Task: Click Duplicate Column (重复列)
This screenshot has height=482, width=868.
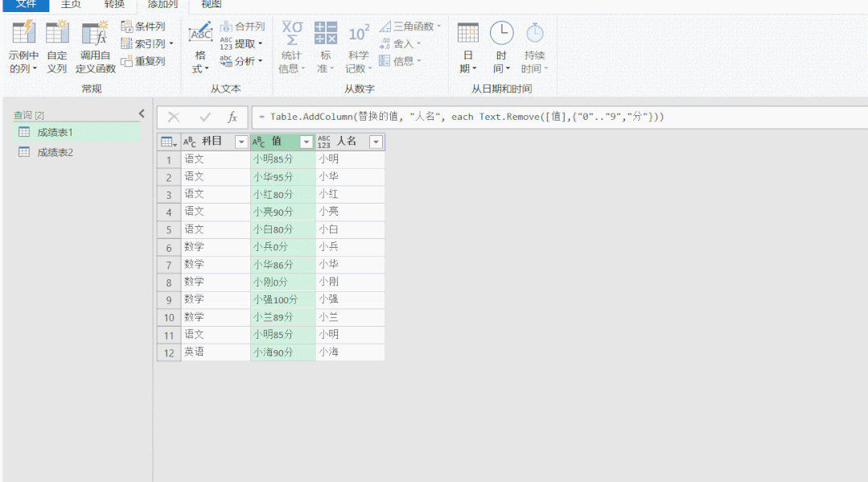Action: 143,61
